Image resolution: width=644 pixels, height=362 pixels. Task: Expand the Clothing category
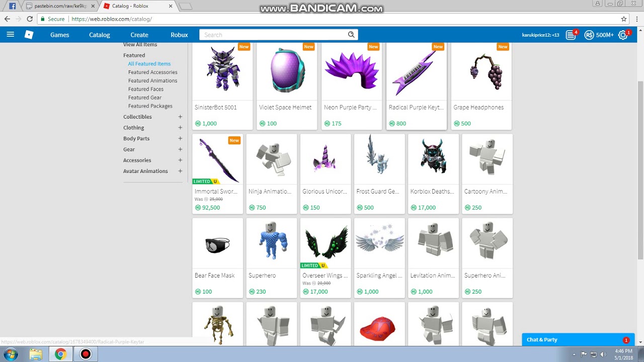(x=180, y=128)
